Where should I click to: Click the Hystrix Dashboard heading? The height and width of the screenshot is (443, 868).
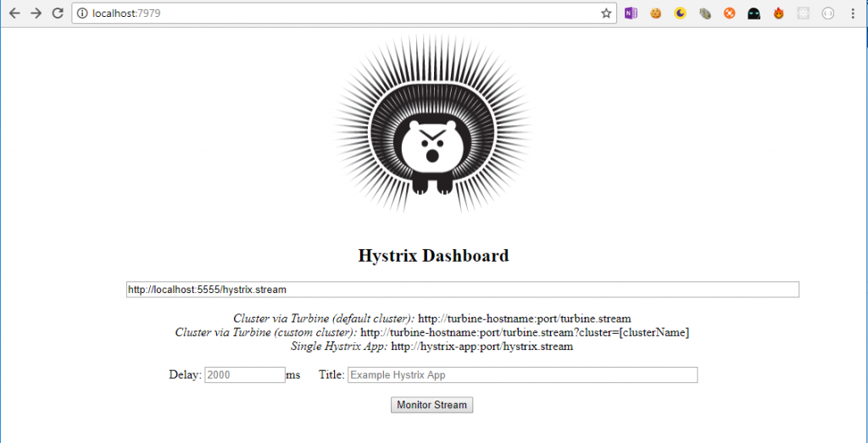[433, 256]
